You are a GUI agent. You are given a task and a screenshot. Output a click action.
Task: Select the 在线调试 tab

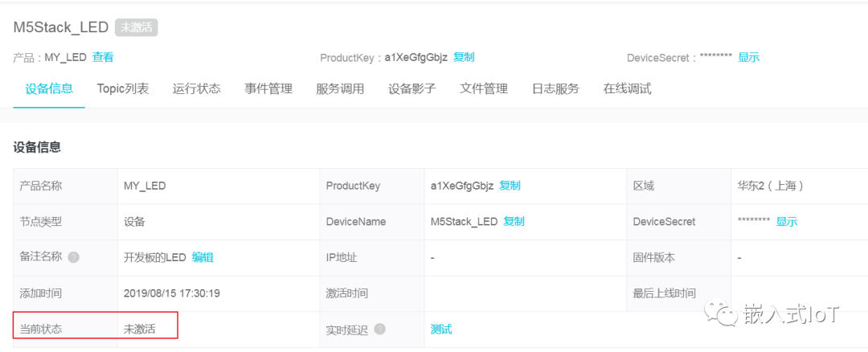(x=628, y=88)
